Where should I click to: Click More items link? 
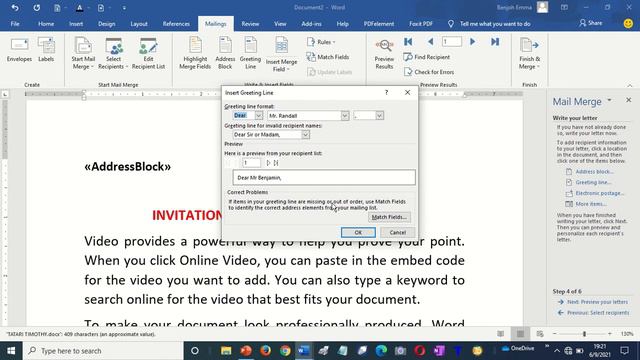591,204
